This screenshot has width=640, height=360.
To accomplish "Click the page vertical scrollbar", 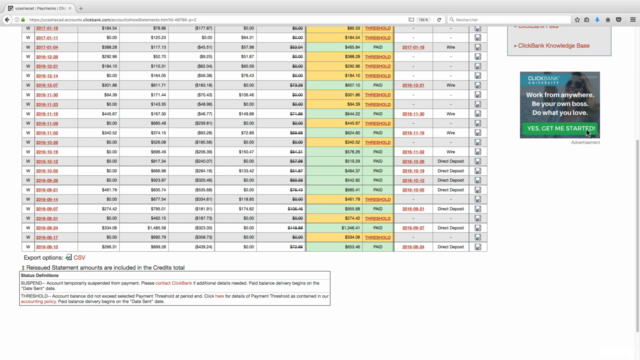I will coord(637,236).
